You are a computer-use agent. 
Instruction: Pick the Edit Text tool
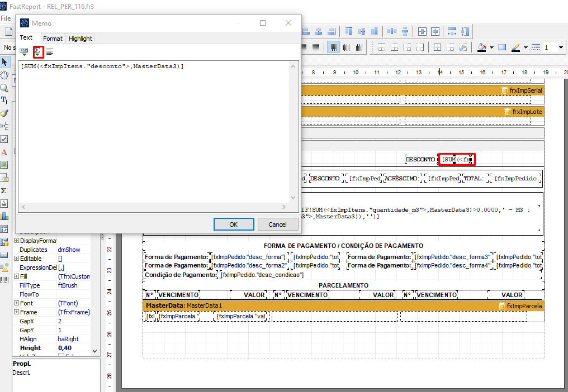tap(4, 101)
